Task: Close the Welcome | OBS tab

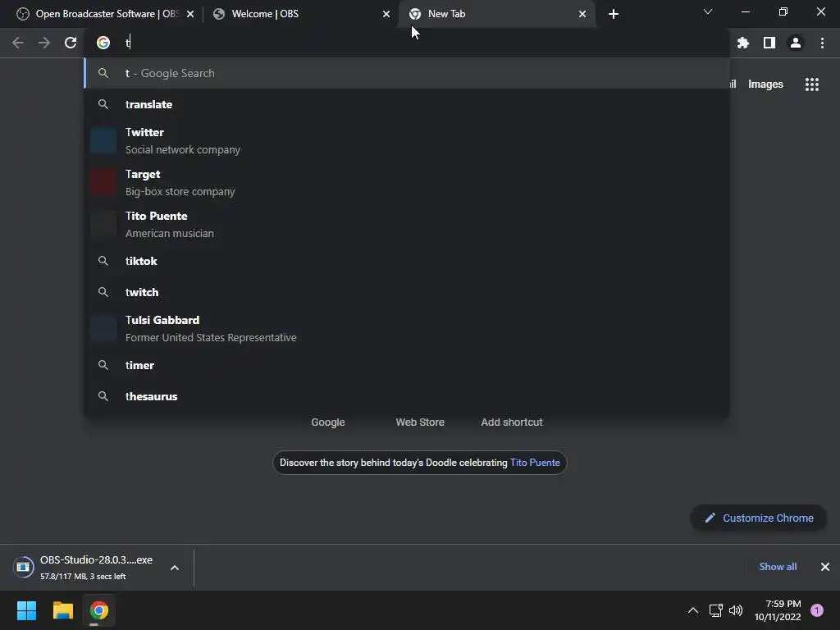Action: 386,14
